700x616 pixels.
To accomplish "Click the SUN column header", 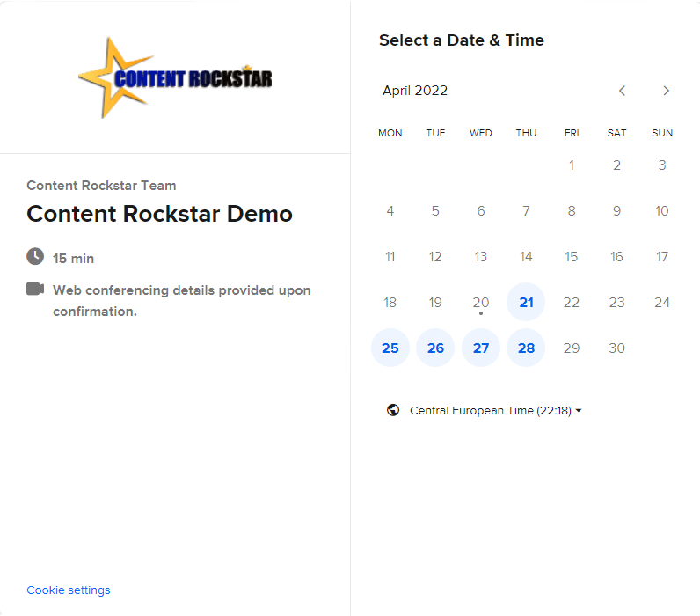I will (x=662, y=133).
